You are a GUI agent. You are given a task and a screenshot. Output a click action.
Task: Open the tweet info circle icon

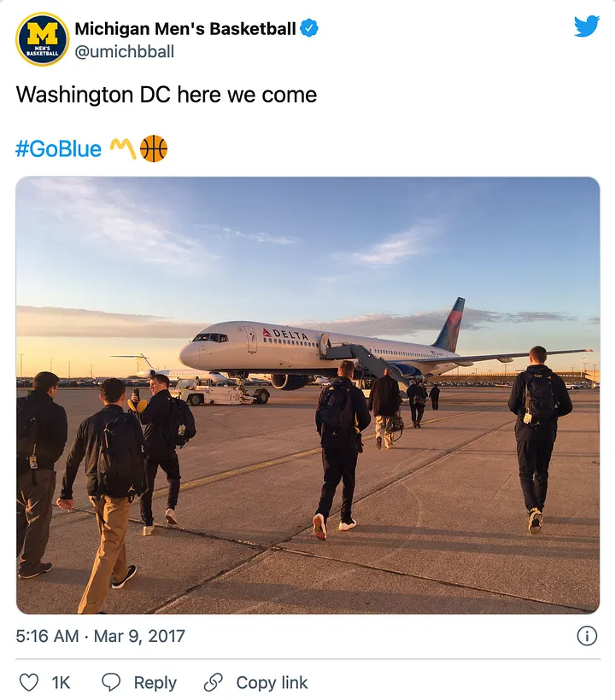(x=587, y=636)
